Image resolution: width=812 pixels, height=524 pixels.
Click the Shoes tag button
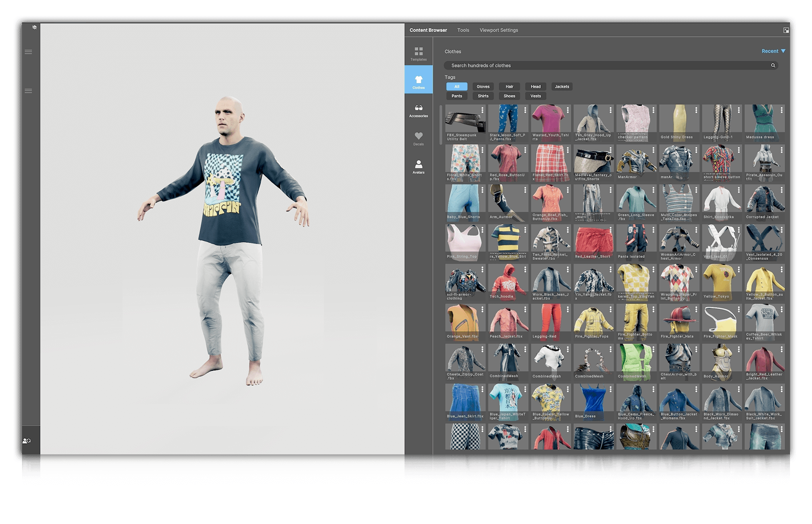click(509, 96)
